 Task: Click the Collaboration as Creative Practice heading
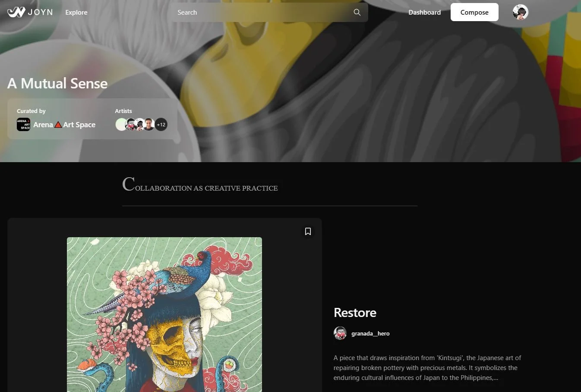point(200,185)
